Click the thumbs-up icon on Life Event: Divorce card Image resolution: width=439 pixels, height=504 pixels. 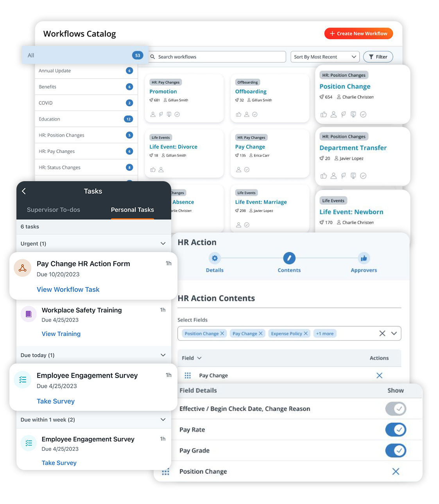click(153, 170)
